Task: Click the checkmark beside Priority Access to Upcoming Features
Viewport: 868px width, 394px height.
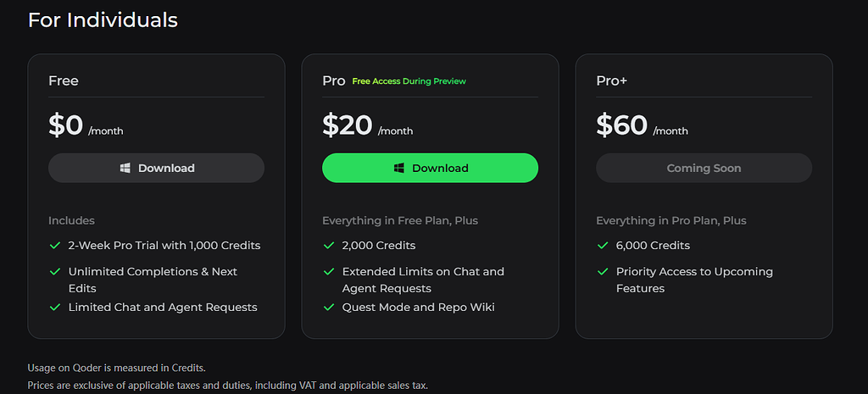Action: [x=603, y=272]
